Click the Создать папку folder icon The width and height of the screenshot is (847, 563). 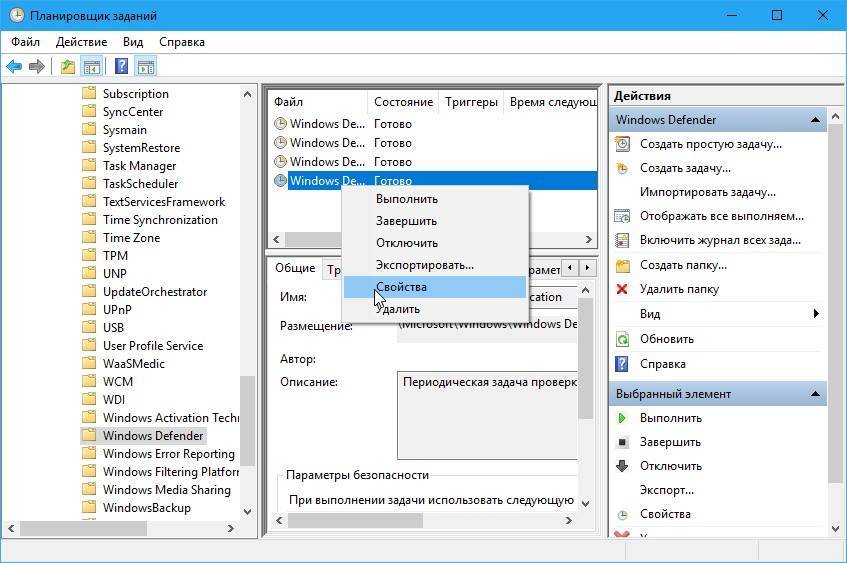tap(623, 265)
